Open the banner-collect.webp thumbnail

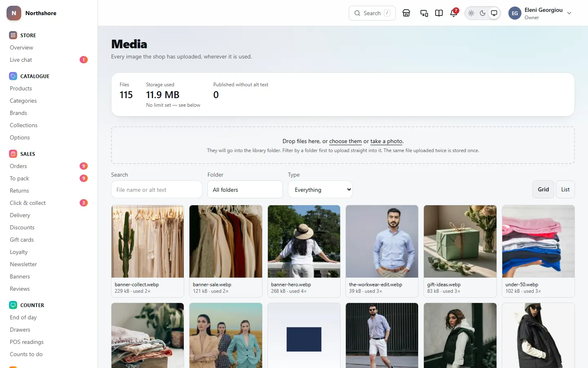[147, 242]
